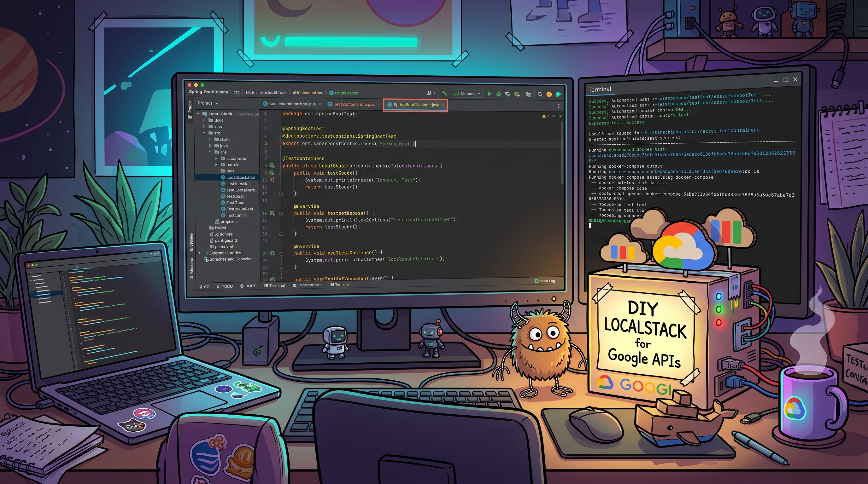Click the run gutter icon on line 15
Image resolution: width=868 pixels, height=484 pixels.
[x=272, y=213]
